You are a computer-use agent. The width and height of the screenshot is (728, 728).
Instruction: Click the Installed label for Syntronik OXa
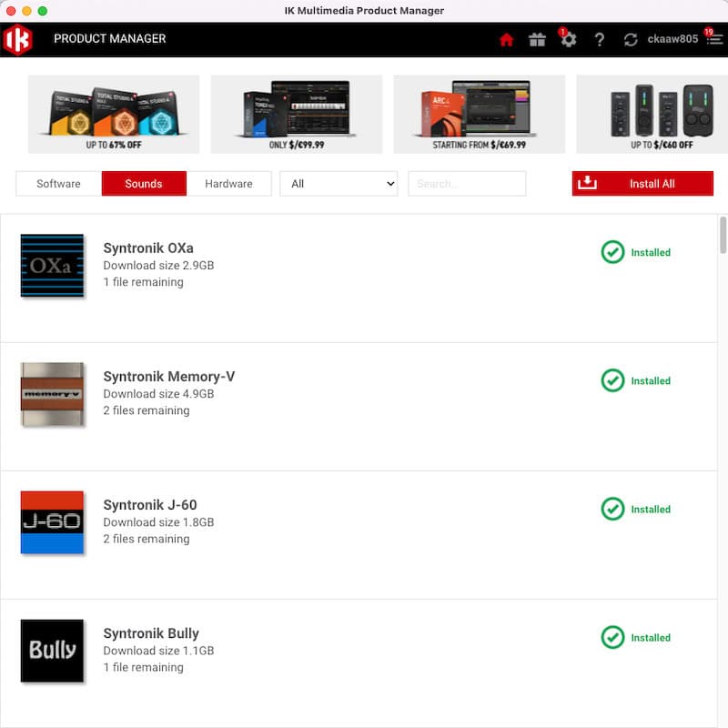(x=651, y=253)
